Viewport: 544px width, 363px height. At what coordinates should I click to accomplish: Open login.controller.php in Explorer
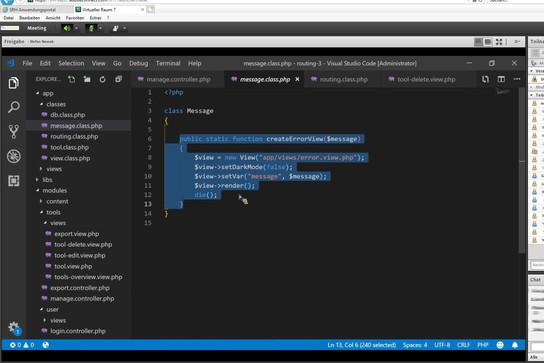click(79, 331)
